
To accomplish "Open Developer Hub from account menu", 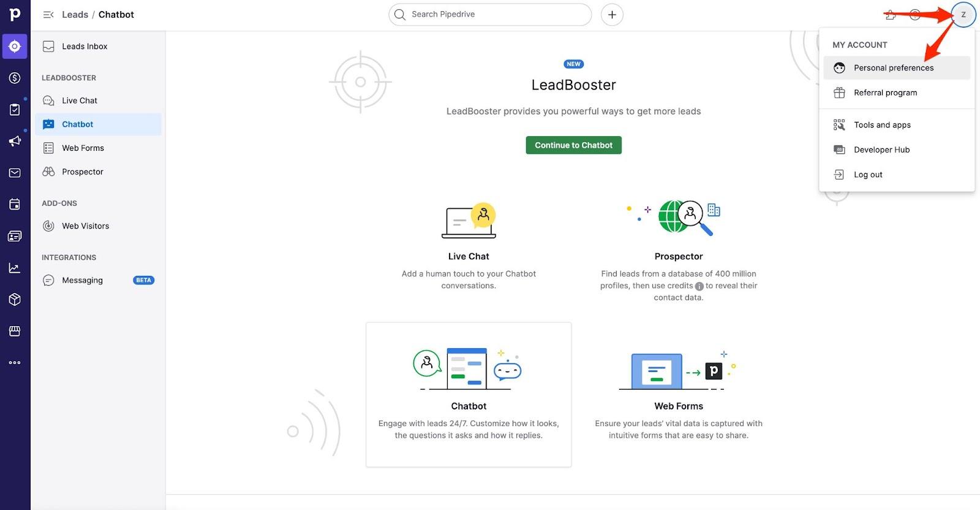I will pyautogui.click(x=897, y=150).
